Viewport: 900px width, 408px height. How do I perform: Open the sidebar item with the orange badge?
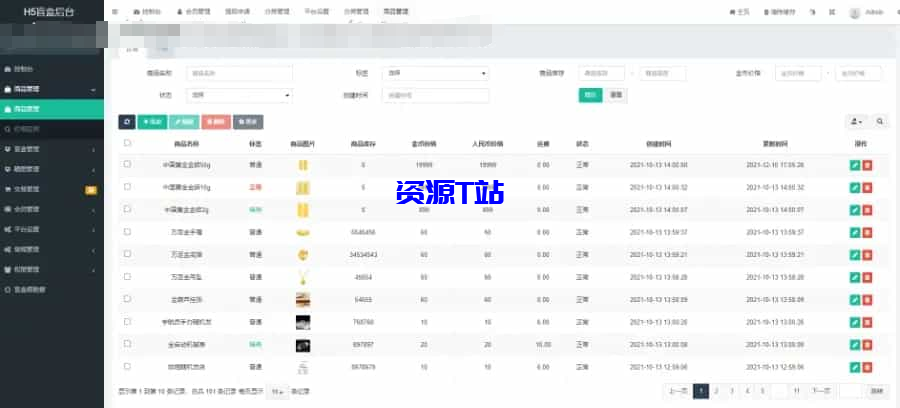pos(52,189)
